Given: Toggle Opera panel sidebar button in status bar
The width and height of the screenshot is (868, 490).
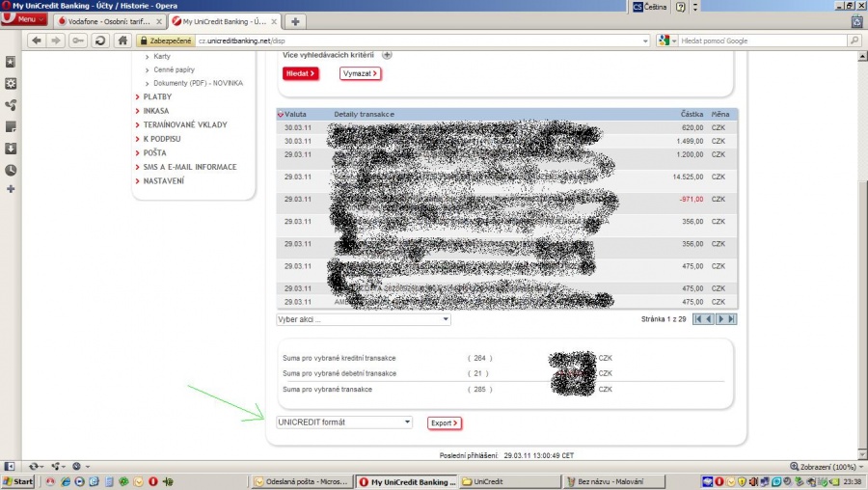Looking at the screenshot, I should [9, 467].
